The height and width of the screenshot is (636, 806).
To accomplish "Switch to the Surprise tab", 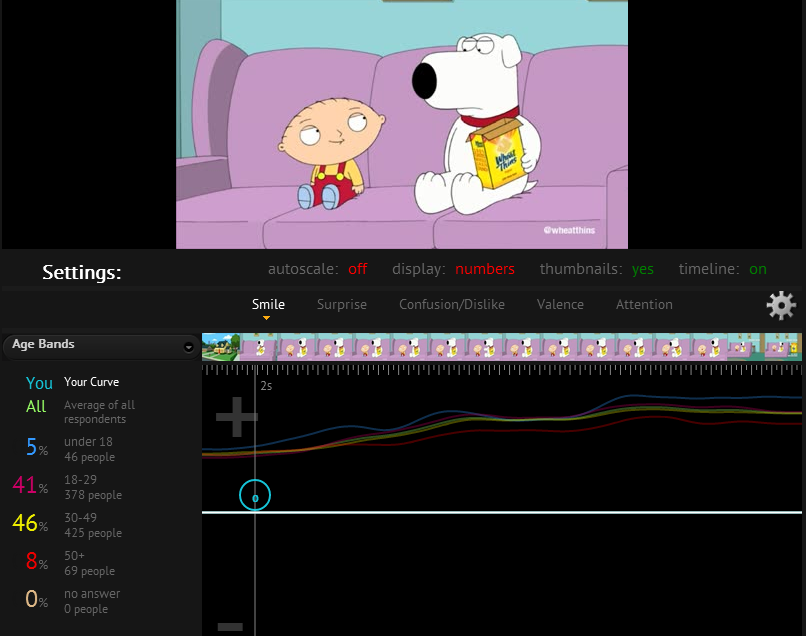I will tap(342, 304).
